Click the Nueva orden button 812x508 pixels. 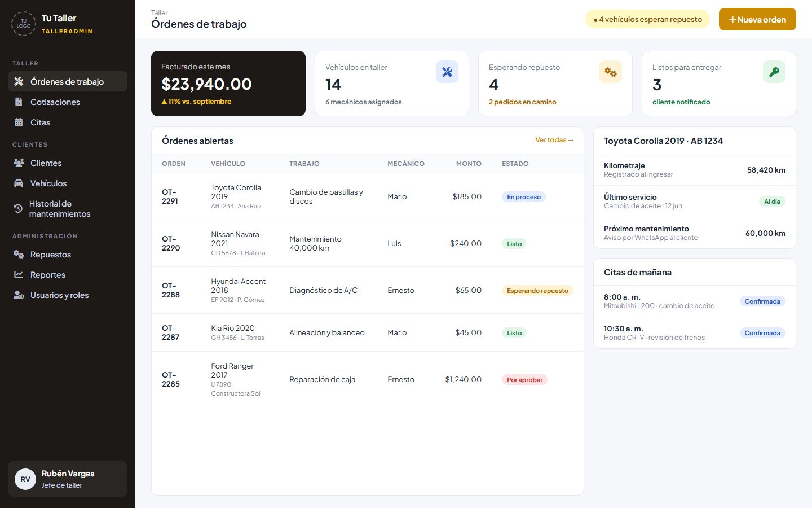[x=757, y=19]
